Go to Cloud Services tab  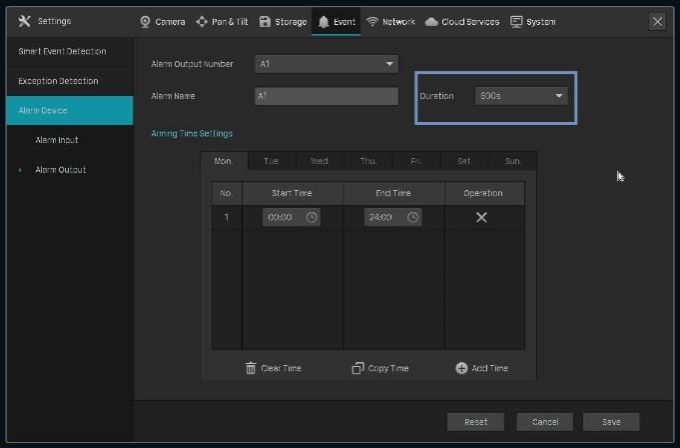click(x=462, y=21)
